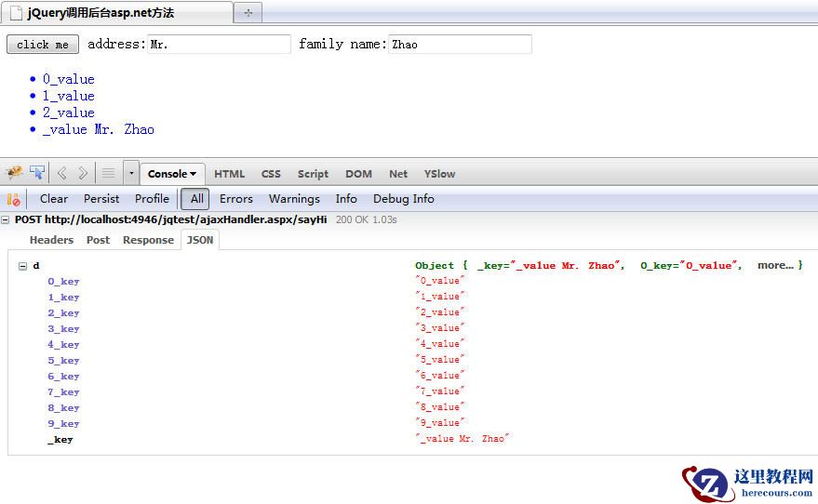Screen dimensions: 818x504
Task: Open the DOM panel
Action: pos(358,174)
